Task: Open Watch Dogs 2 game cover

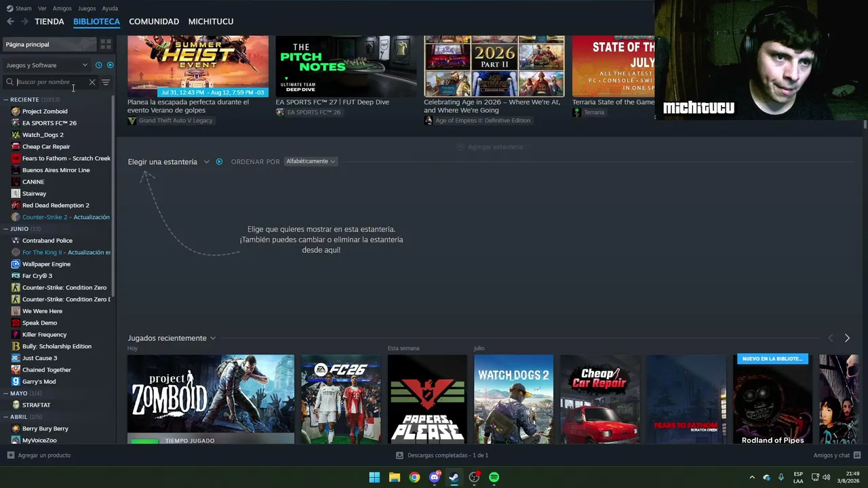Action: coord(513,399)
